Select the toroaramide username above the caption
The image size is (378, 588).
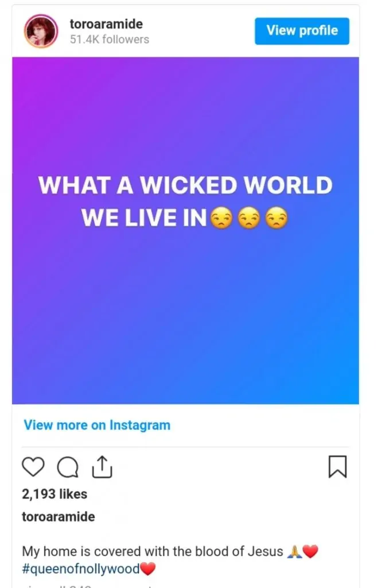click(59, 516)
